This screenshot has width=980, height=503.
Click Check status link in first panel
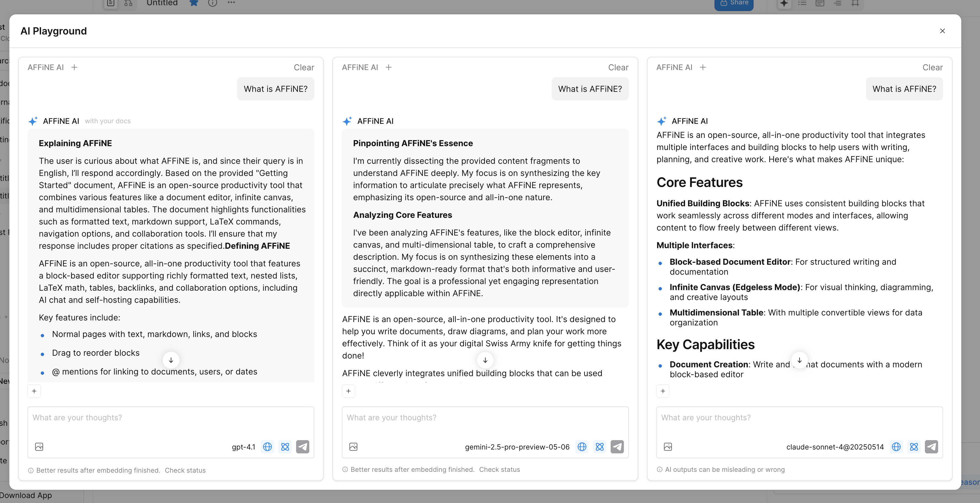tap(185, 470)
